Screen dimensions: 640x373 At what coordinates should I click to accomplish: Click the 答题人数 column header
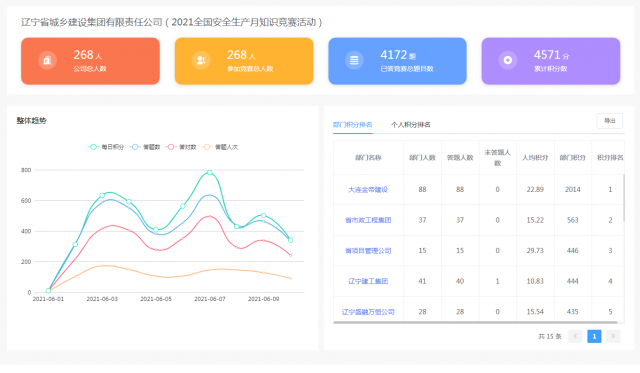click(x=460, y=158)
